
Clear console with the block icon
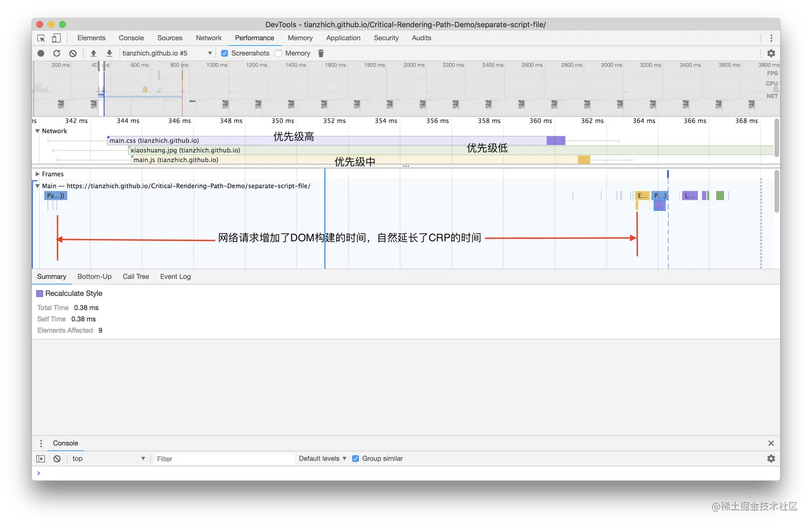point(57,458)
